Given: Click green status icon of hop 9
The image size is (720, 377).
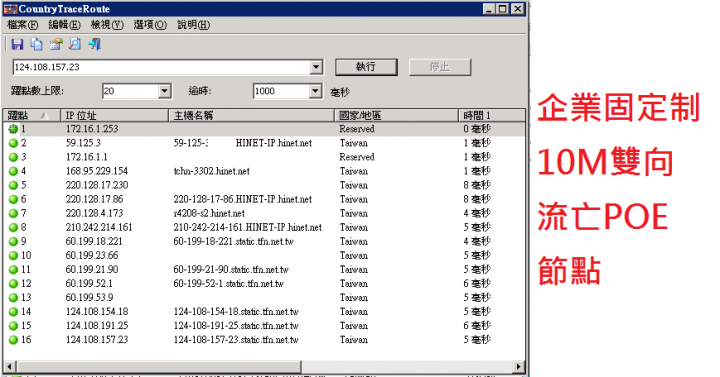Looking at the screenshot, I should click(13, 242).
